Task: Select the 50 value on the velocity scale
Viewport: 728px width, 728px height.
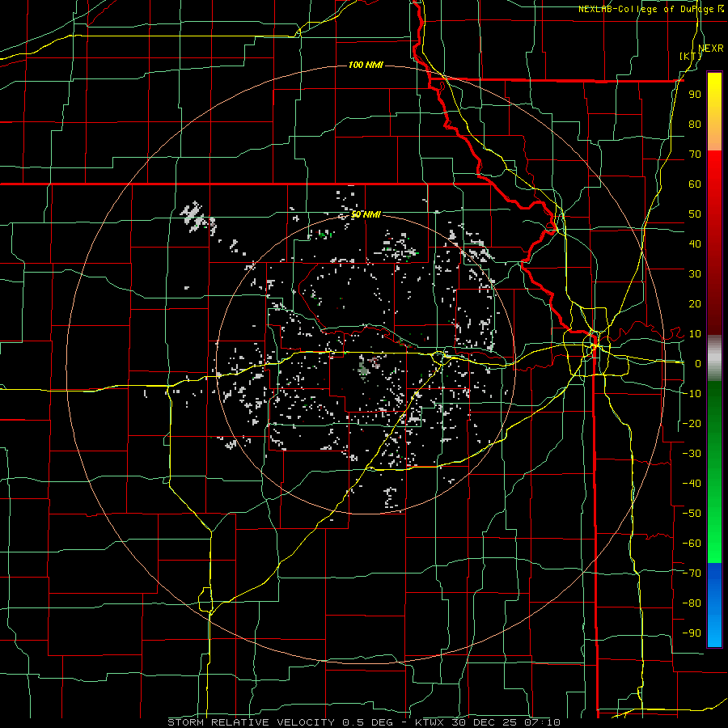Action: pos(695,214)
